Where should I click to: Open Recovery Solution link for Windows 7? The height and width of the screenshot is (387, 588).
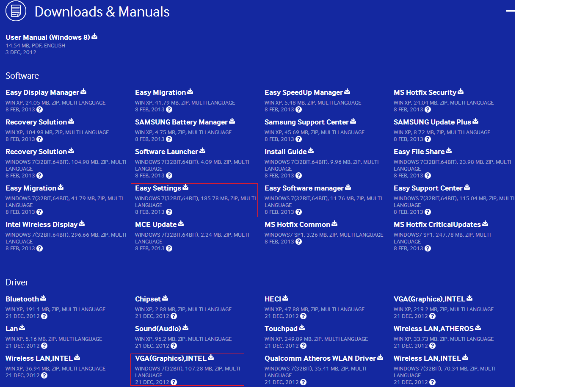(x=36, y=152)
